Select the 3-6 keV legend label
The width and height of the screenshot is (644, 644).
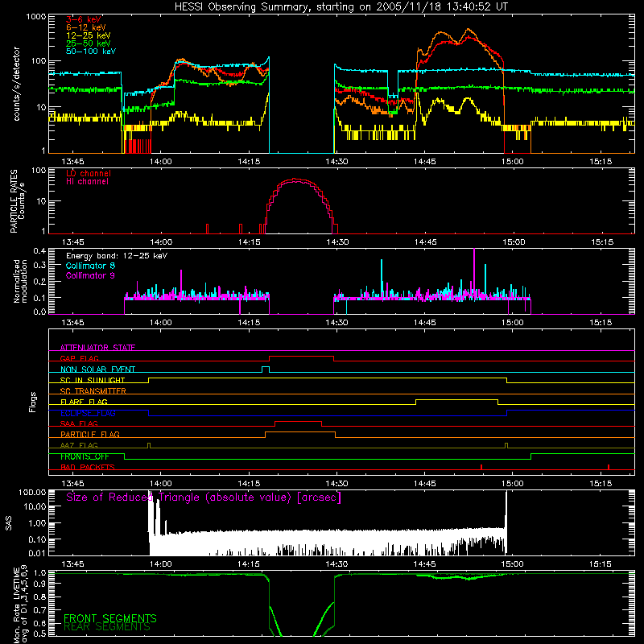pyautogui.click(x=84, y=19)
